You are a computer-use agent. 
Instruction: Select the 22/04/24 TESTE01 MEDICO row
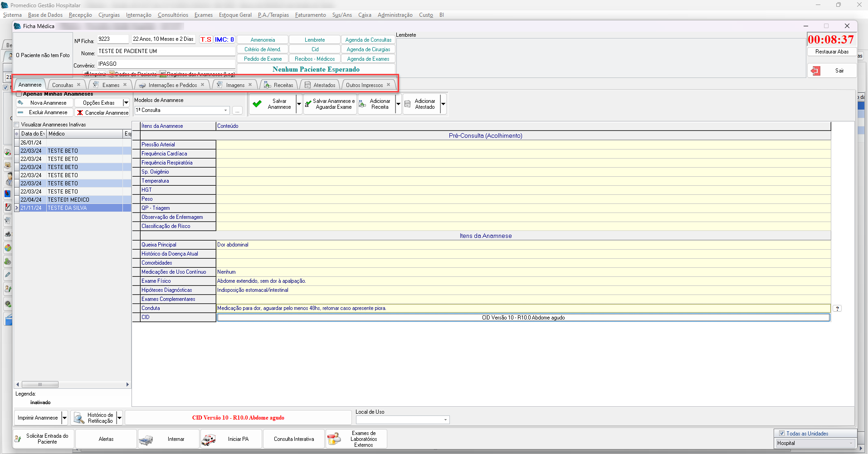pos(68,200)
